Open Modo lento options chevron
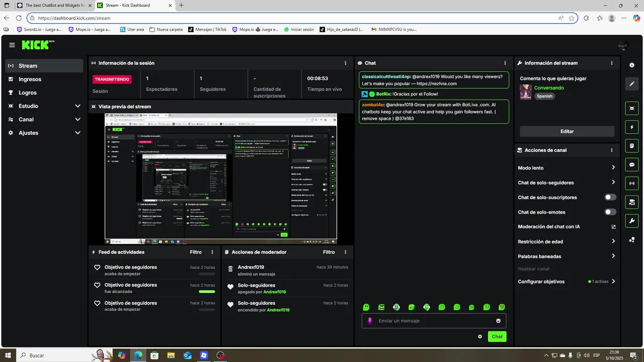The height and width of the screenshot is (362, 644). tap(613, 167)
